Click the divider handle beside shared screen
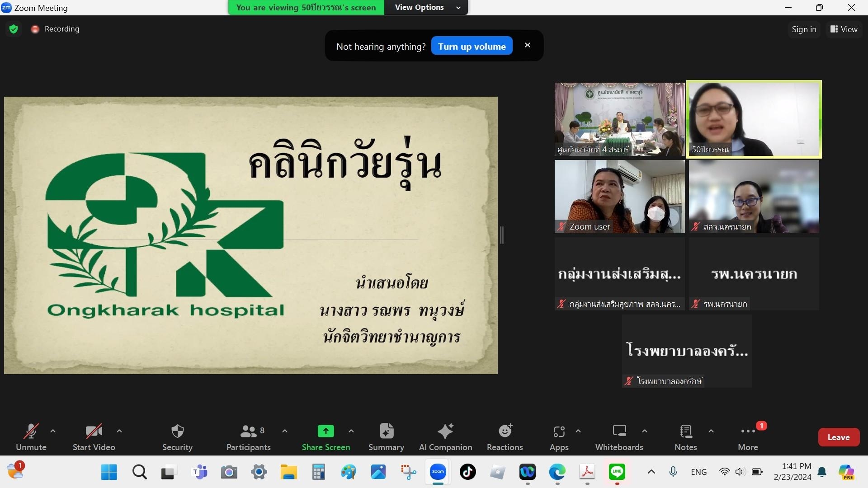Viewport: 868px width, 488px height. (502, 235)
